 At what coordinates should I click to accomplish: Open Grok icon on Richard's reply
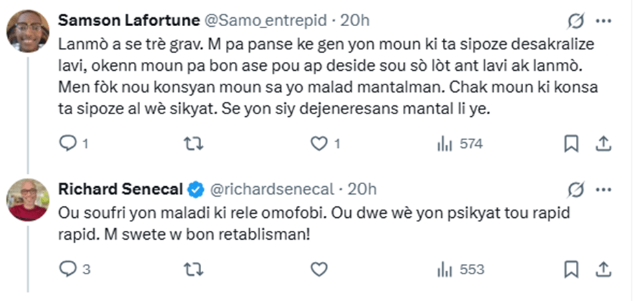click(x=575, y=189)
